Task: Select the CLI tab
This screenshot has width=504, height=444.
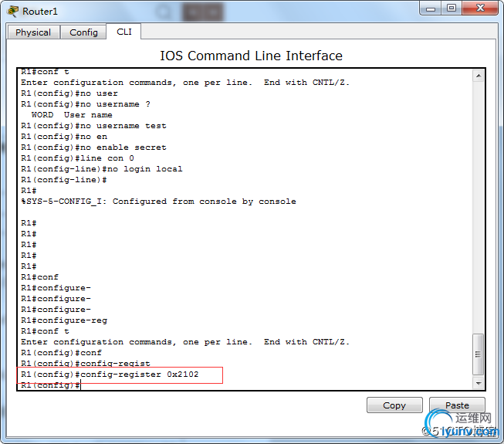Action: 124,32
